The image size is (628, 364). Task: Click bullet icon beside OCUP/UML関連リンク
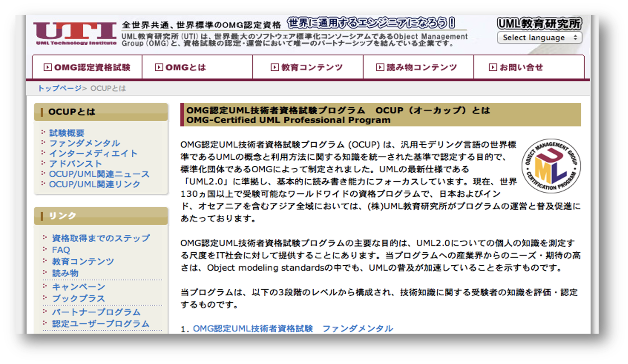coord(43,183)
